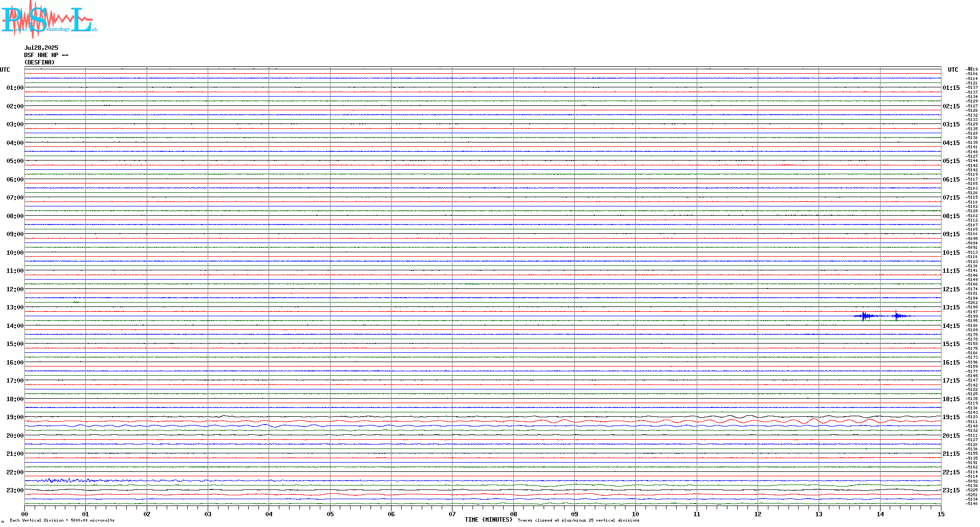Click the "14:00" hour label
Viewport: 980px width, 527px height.
pyautogui.click(x=15, y=326)
